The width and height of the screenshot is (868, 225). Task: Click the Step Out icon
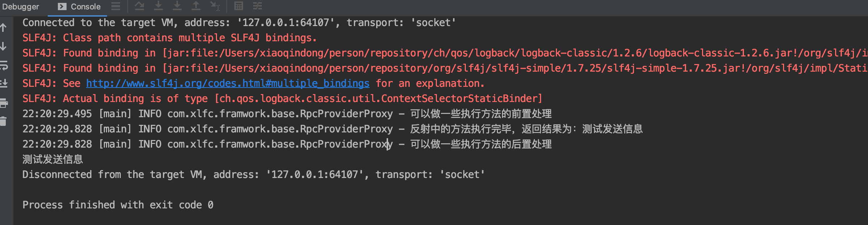(x=196, y=6)
